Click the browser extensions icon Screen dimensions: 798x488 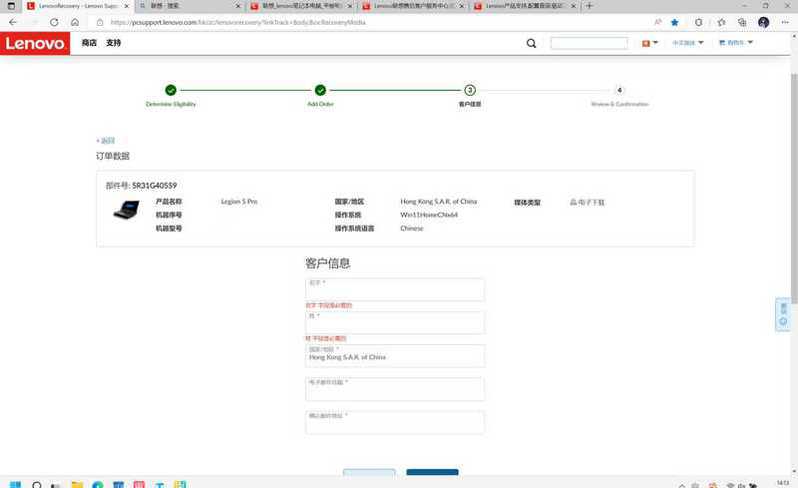698,22
